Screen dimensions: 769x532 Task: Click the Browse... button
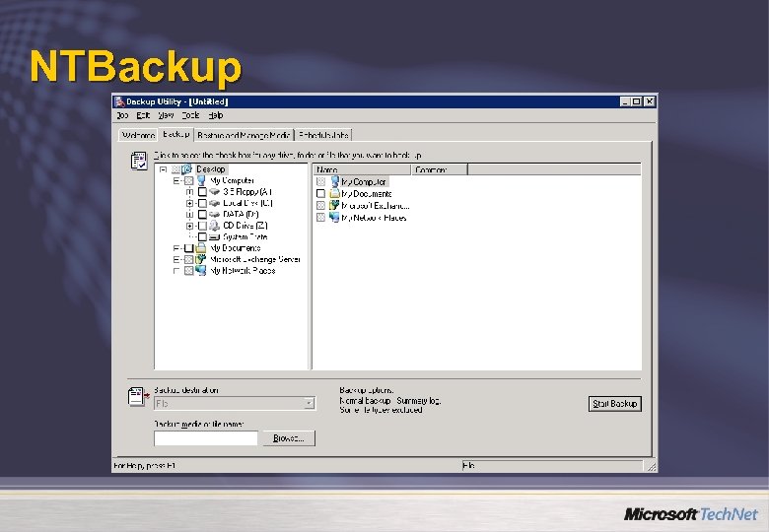pos(288,438)
